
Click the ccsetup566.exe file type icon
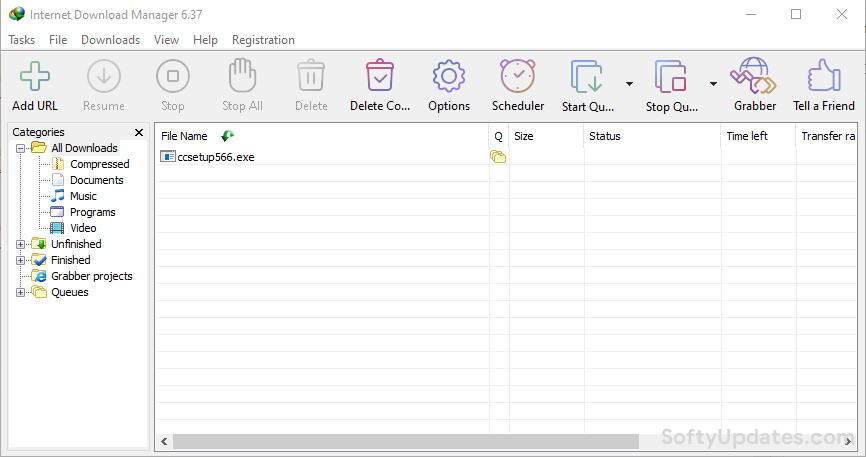coord(167,156)
